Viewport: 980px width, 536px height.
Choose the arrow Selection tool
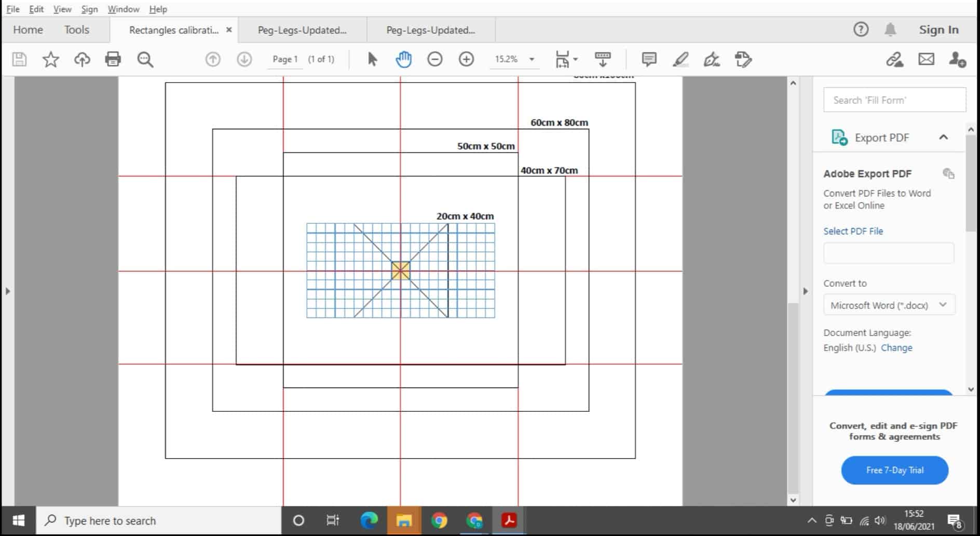click(372, 59)
